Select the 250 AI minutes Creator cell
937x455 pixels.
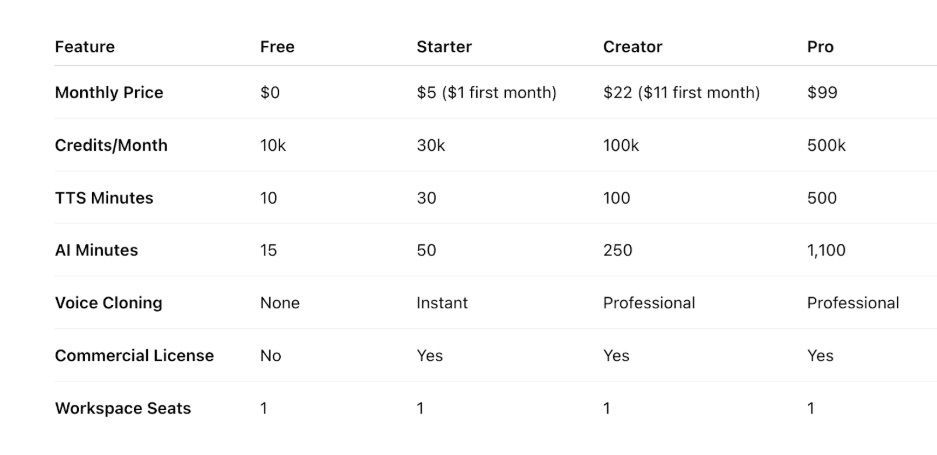pos(617,250)
